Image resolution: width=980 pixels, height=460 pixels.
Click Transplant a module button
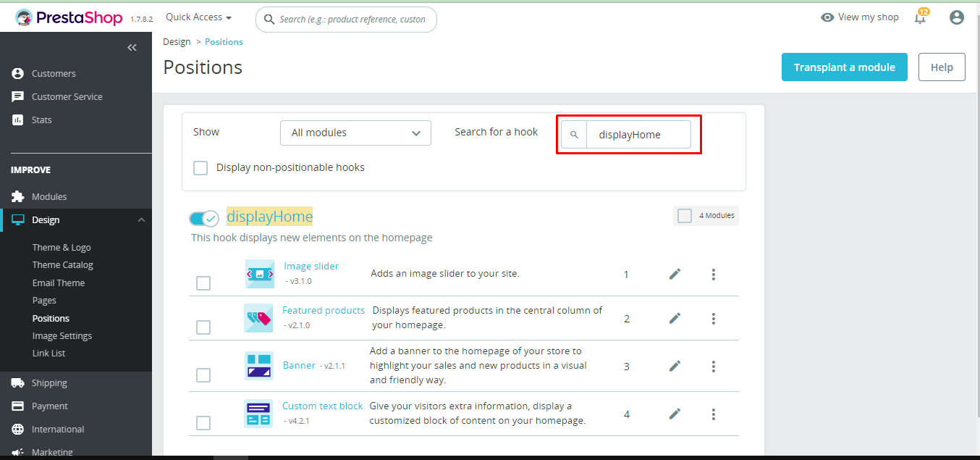click(x=845, y=67)
